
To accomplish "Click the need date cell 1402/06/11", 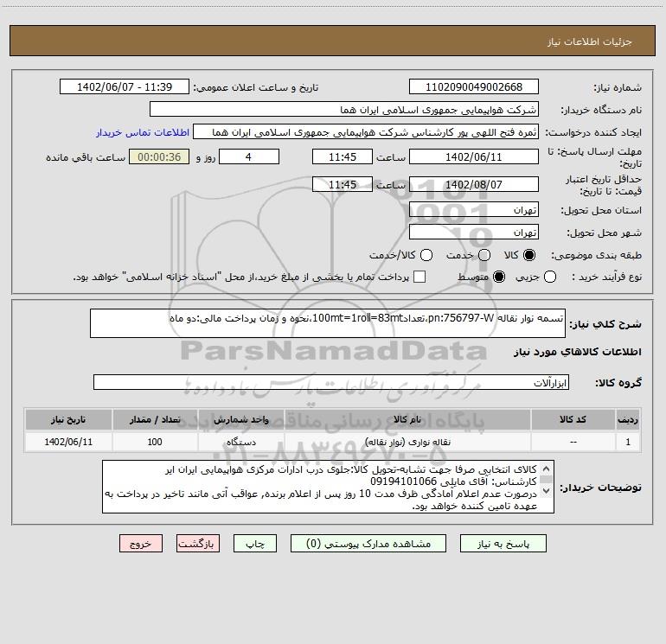I will (68, 442).
